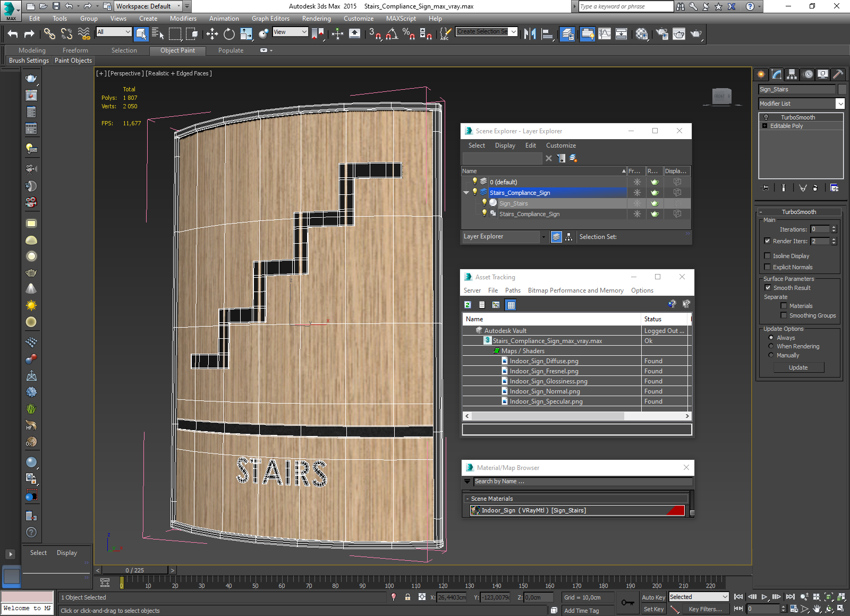Click Configure Modifier Sets icon
850x616 pixels.
click(834, 187)
